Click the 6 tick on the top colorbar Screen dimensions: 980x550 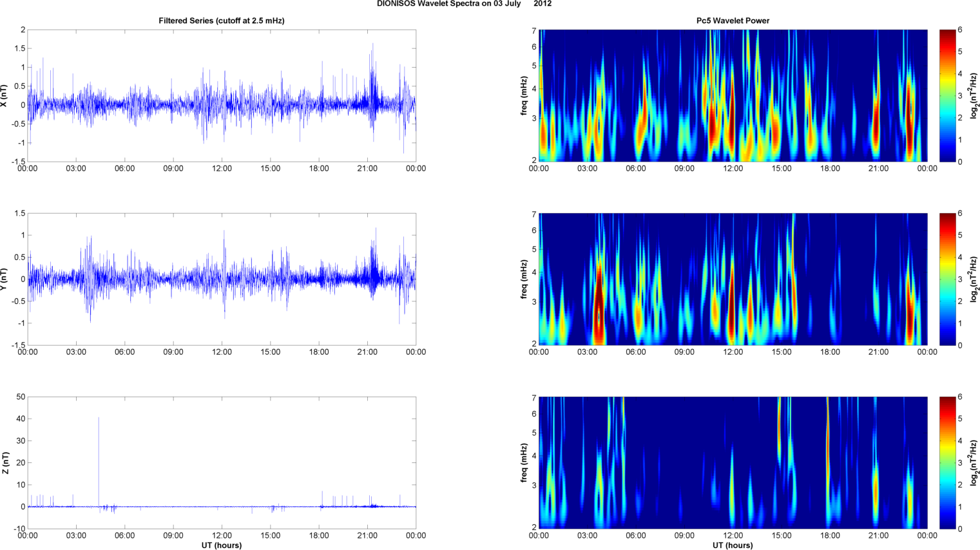click(960, 30)
